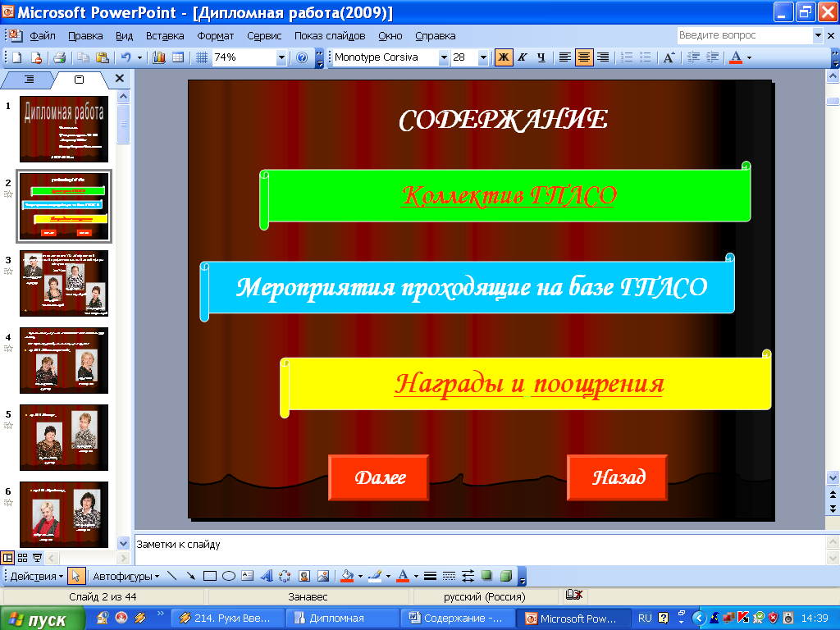Screen dimensions: 840x630
Task: Click the пуск Start button
Action: pos(42,619)
